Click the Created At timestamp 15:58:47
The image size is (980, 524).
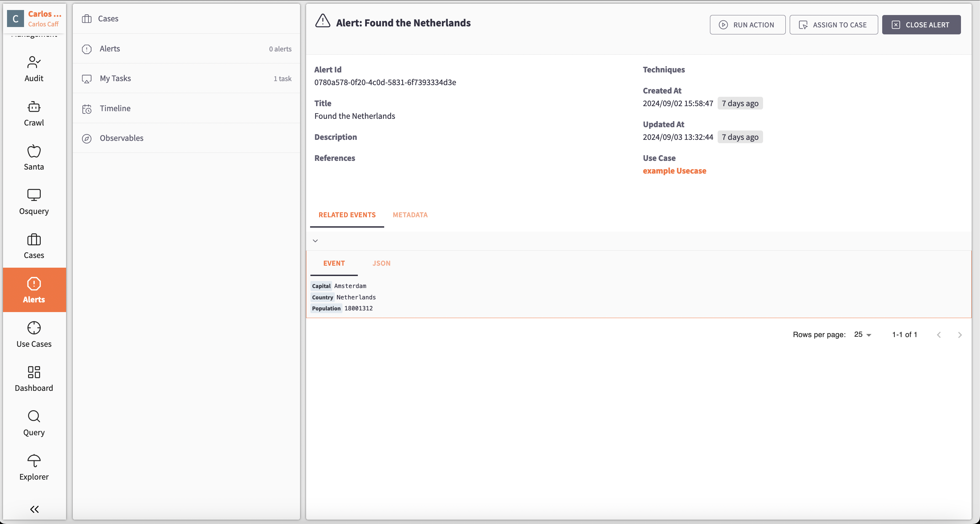coord(678,103)
